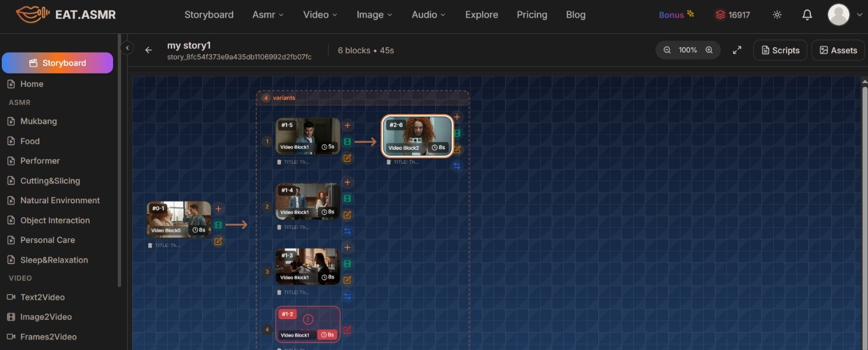Go to the Explore page
The width and height of the screenshot is (868, 350).
482,15
